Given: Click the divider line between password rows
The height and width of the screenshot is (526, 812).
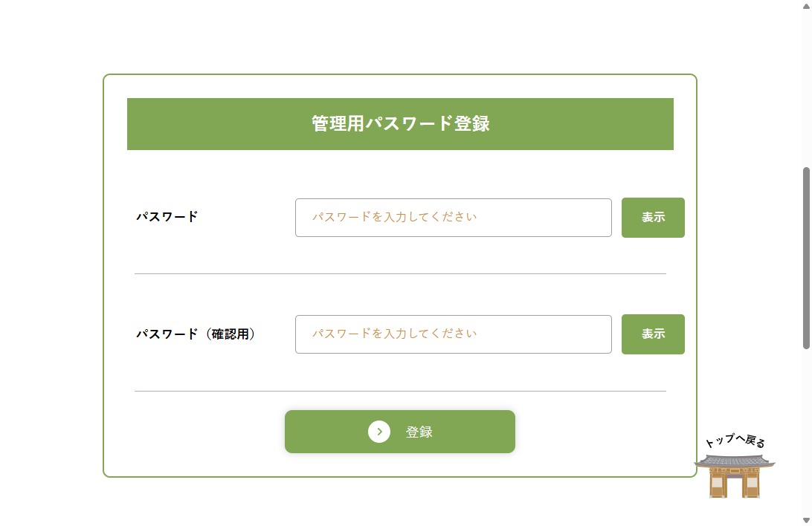Looking at the screenshot, I should coord(400,273).
